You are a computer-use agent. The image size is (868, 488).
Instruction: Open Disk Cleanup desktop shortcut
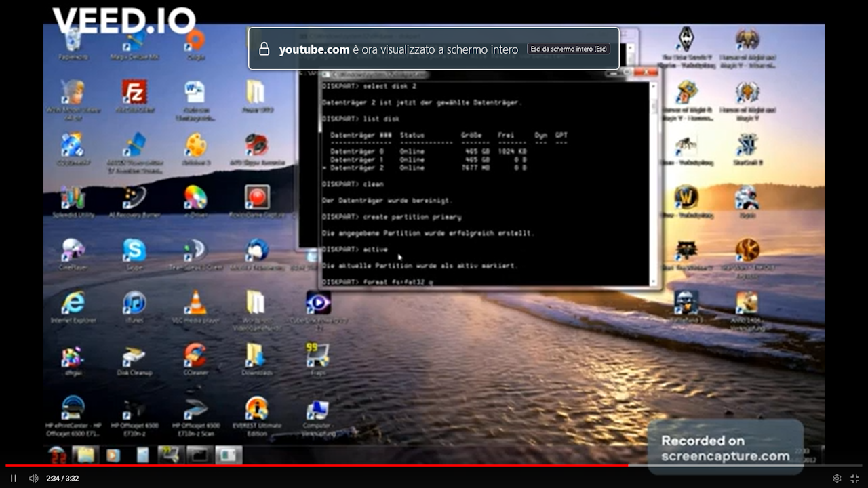point(134,357)
